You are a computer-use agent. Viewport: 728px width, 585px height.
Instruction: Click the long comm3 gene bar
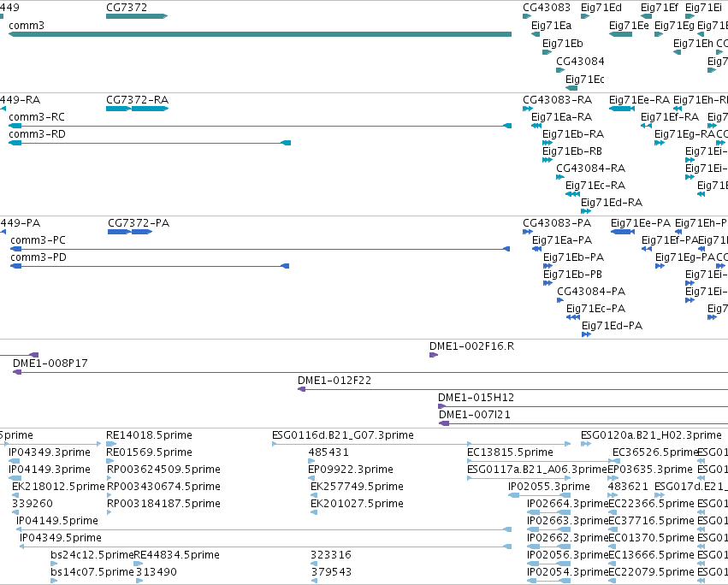pyautogui.click(x=260, y=34)
